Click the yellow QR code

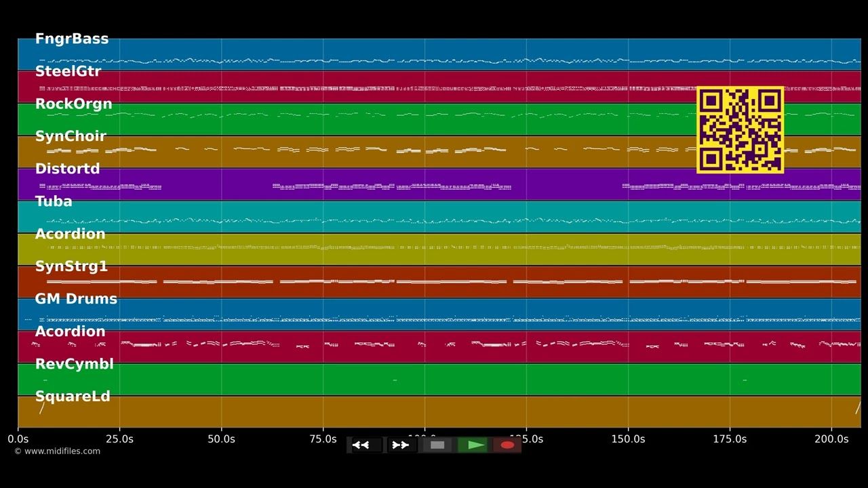tap(741, 129)
